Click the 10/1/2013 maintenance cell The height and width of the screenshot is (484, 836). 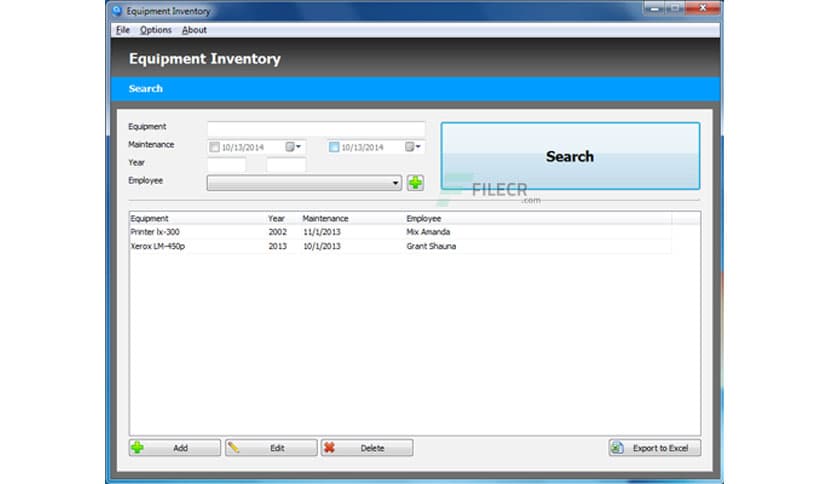point(321,246)
